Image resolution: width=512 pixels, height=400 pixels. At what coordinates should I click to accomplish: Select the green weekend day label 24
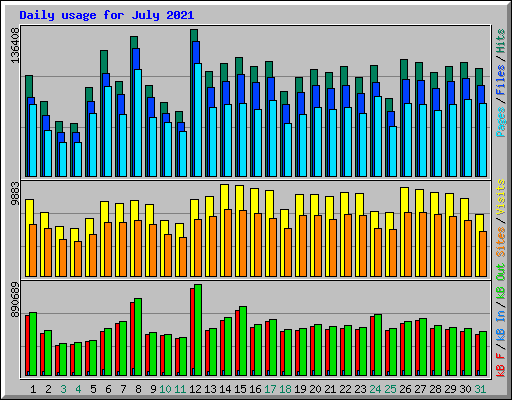[375, 389]
